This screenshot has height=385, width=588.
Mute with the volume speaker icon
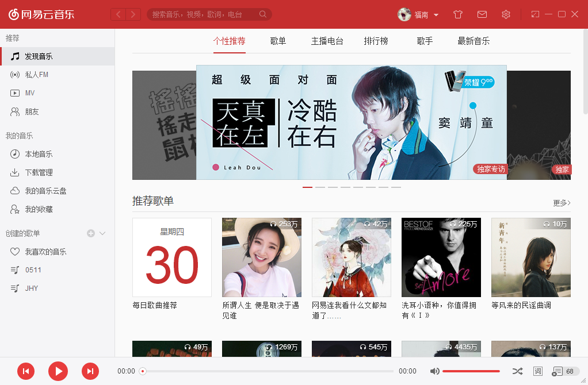pyautogui.click(x=434, y=371)
